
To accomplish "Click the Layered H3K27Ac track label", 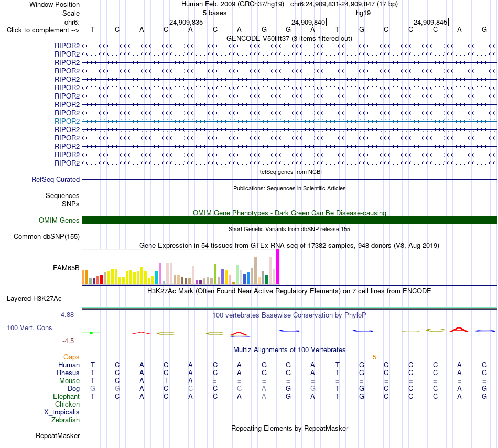I will [x=34, y=299].
